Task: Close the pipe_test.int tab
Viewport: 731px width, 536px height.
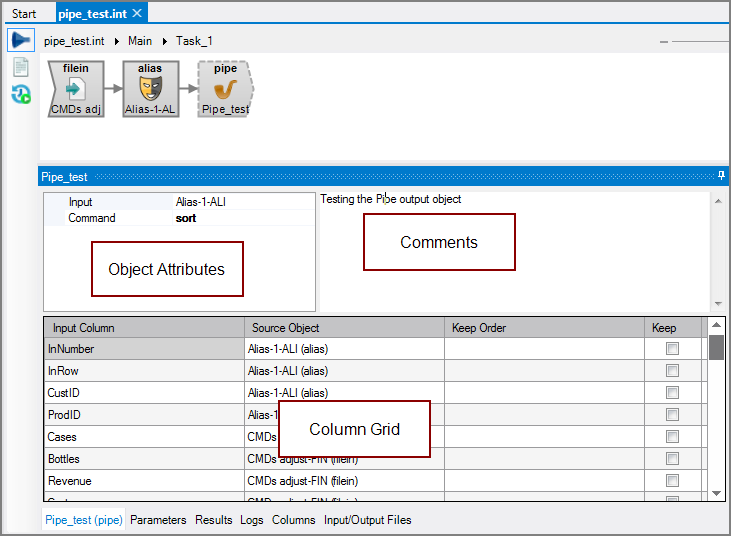Action: tap(138, 13)
